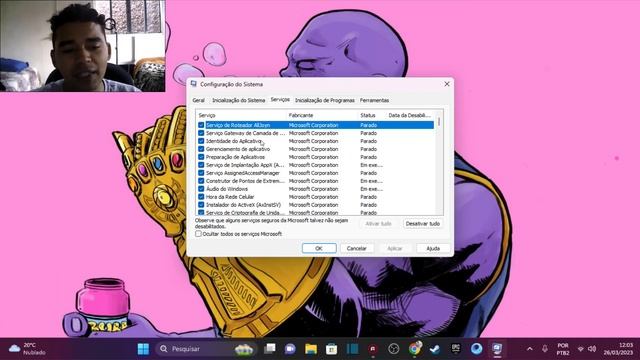The height and width of the screenshot is (360, 640).
Task: Click the Ativar tudo button
Action: click(x=378, y=224)
